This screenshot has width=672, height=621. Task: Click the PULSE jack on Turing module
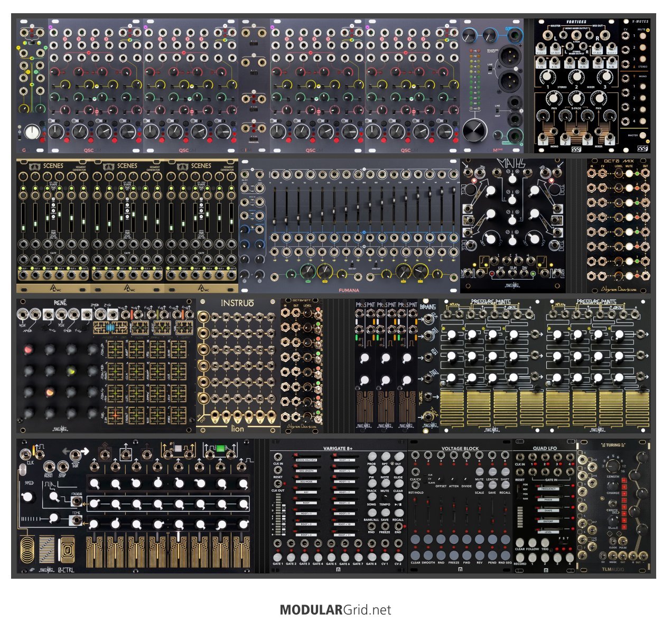[x=623, y=541]
